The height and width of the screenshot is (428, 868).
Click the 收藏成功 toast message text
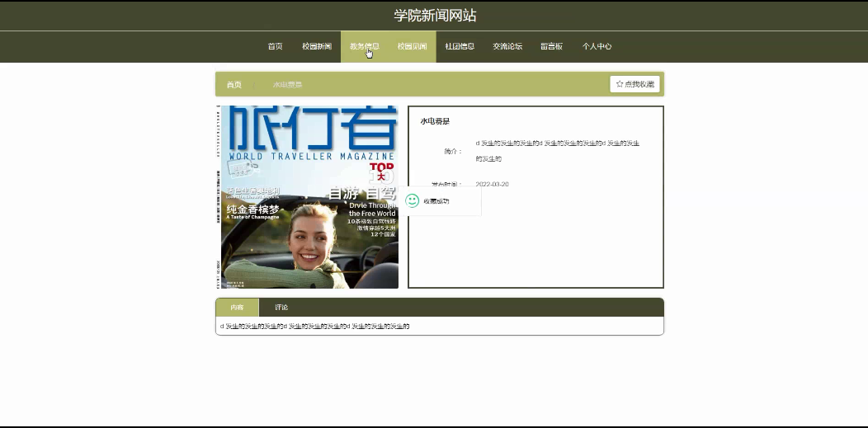(436, 201)
